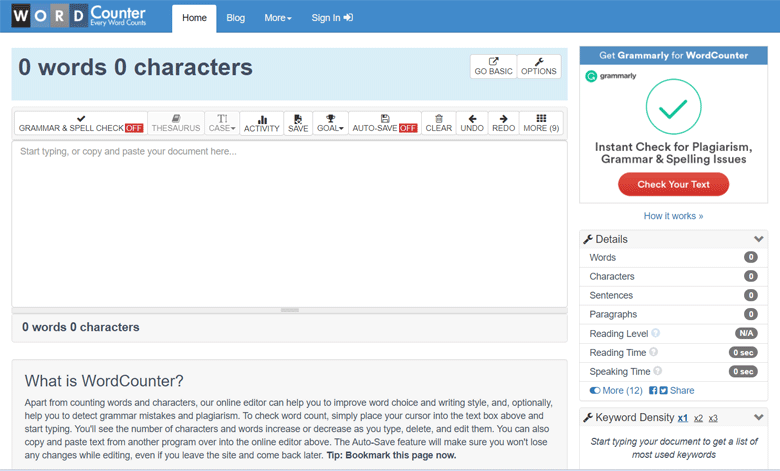
Task: Click the Keyword Density wrench icon
Action: point(588,417)
